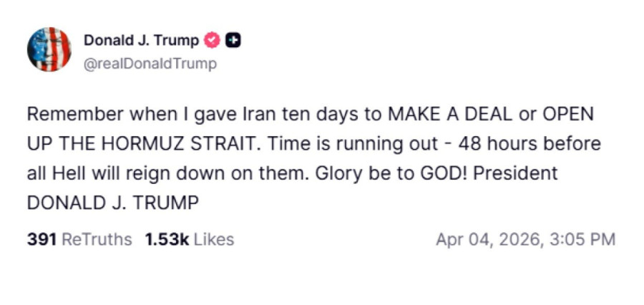Click the word ReTruths label

(97, 239)
